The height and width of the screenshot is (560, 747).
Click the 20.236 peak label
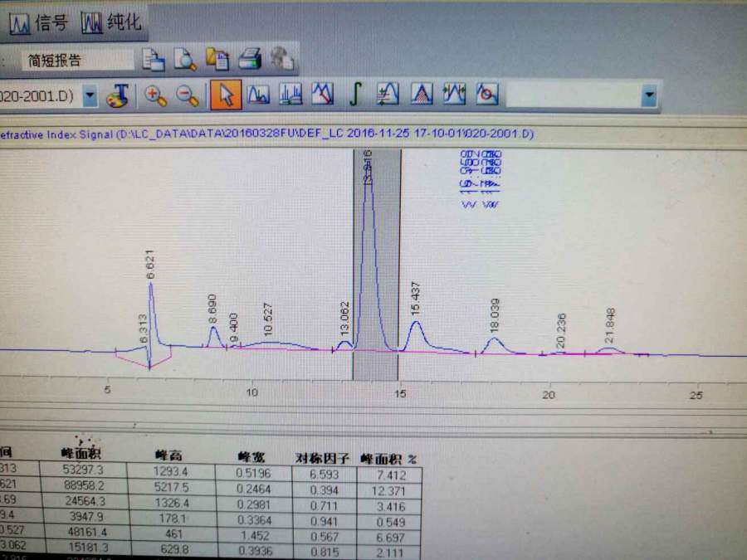(x=561, y=330)
